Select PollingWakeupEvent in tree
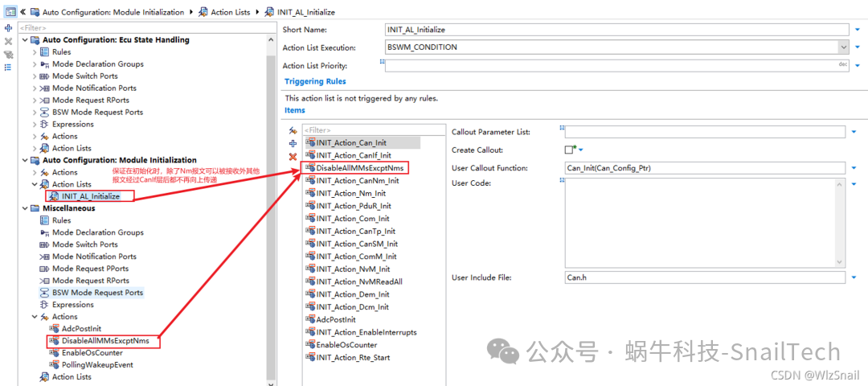The image size is (868, 386). pyautogui.click(x=97, y=365)
